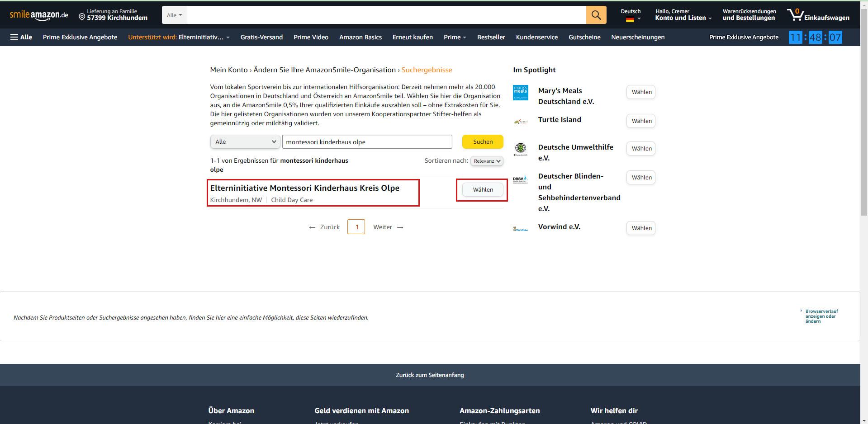The height and width of the screenshot is (424, 868).
Task: Open Erneut kaufen nav item
Action: 413,37
